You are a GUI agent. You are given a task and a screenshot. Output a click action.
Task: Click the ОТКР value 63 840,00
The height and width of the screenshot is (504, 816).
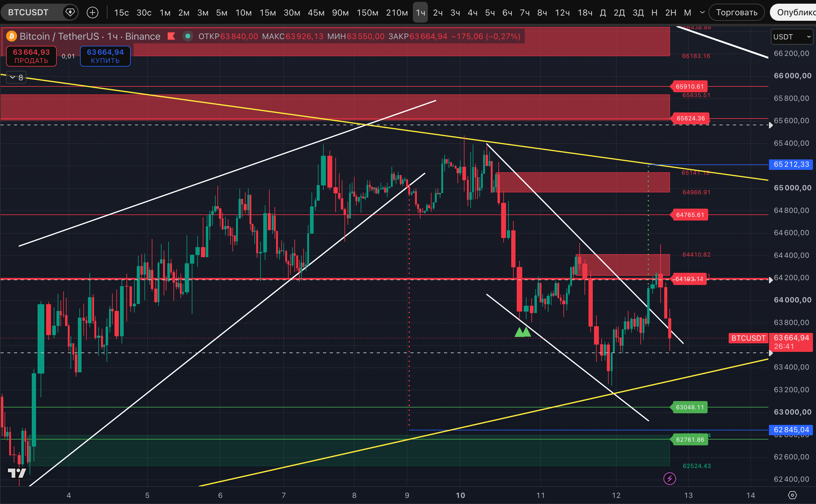239,36
